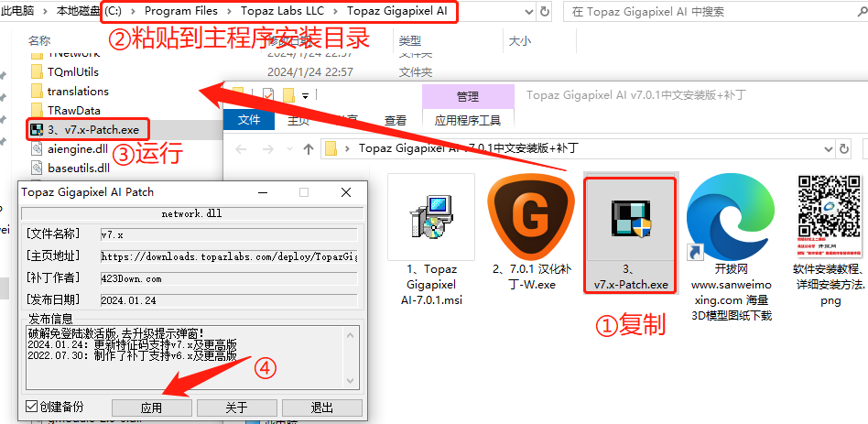Select the 7.0.1 汉化补丁-W.exe file icon
The height and width of the screenshot is (424, 868).
tap(530, 216)
